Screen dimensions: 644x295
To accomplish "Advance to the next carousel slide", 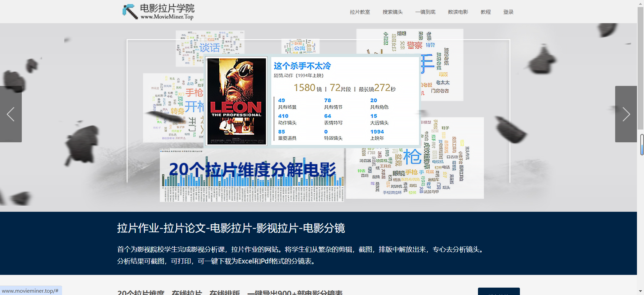I will coord(626,114).
